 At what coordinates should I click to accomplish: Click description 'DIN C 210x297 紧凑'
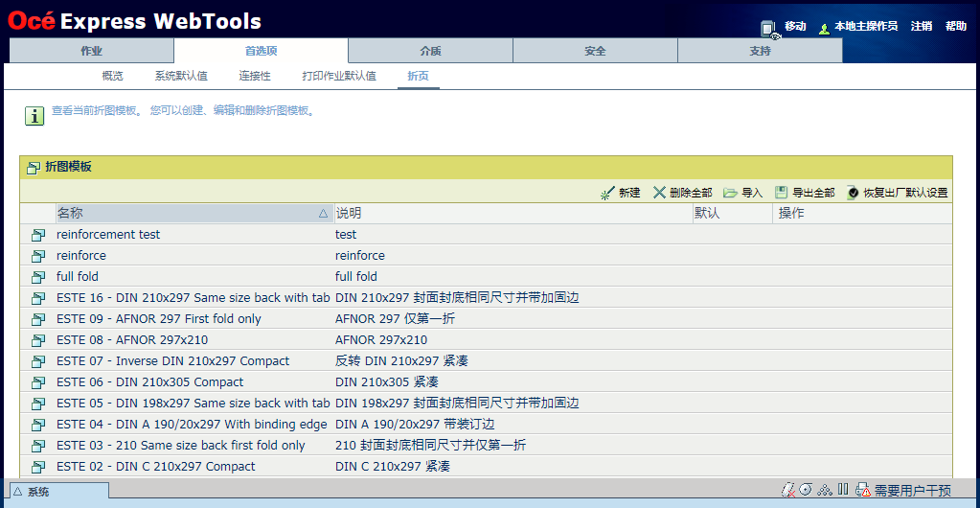pos(393,467)
